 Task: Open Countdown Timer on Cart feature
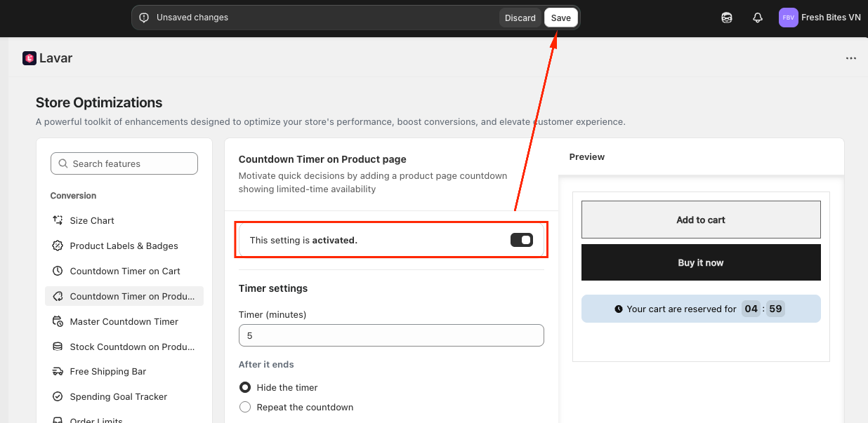point(124,271)
